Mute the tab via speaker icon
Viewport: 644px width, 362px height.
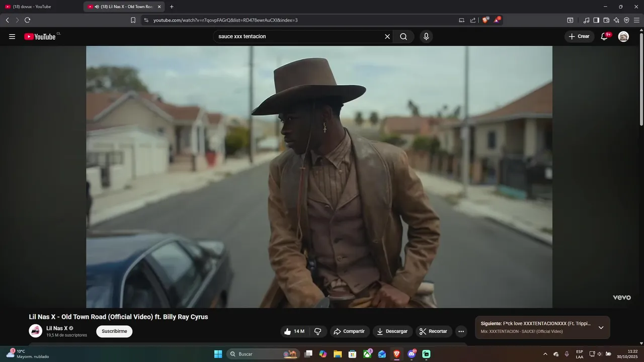pyautogui.click(x=97, y=7)
